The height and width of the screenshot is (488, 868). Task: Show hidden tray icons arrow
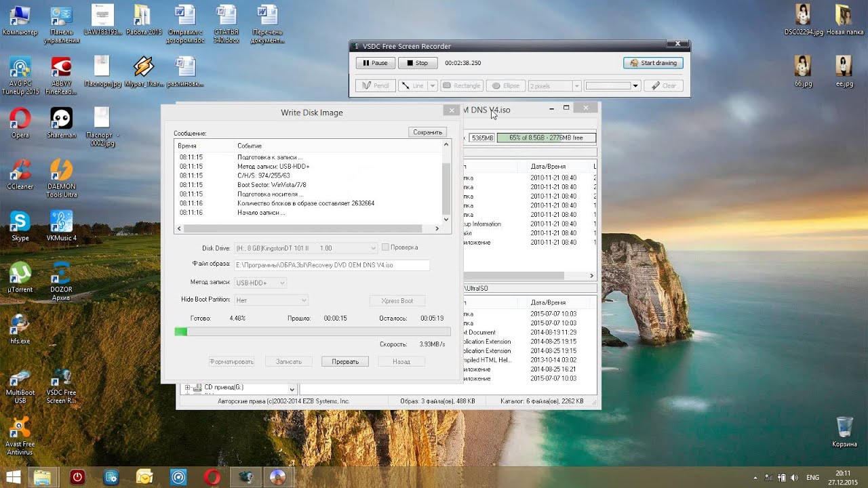(755, 477)
